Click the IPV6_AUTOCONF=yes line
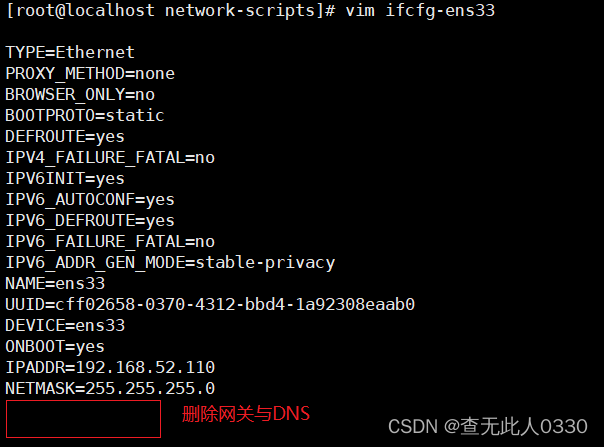The width and height of the screenshot is (604, 447). (x=90, y=200)
